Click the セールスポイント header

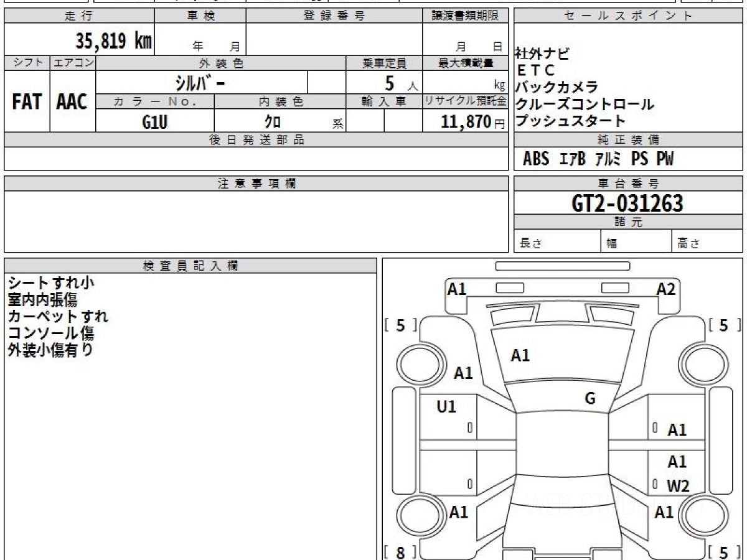click(x=628, y=16)
